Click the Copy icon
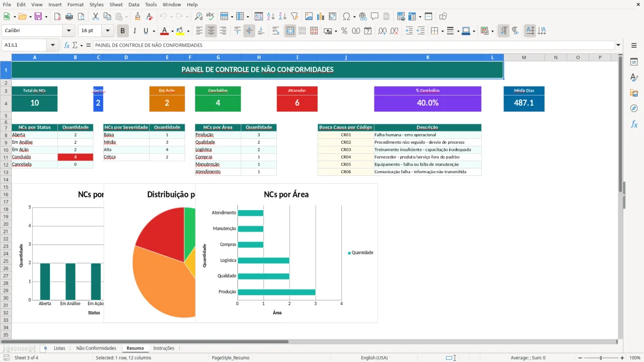This screenshot has height=362, width=644. (x=106, y=17)
